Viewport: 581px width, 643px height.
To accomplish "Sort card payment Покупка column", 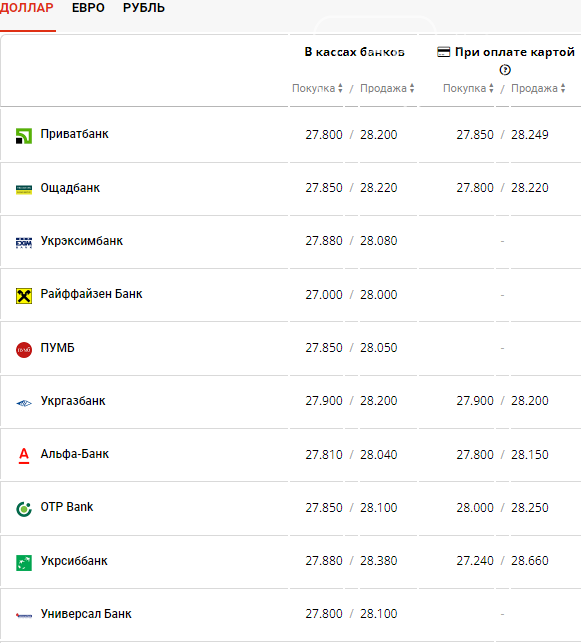I will (468, 88).
